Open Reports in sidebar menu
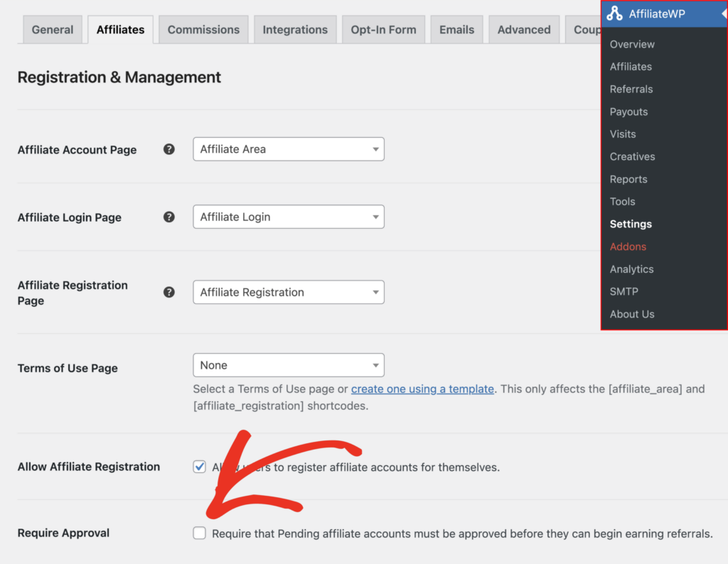 (x=628, y=179)
